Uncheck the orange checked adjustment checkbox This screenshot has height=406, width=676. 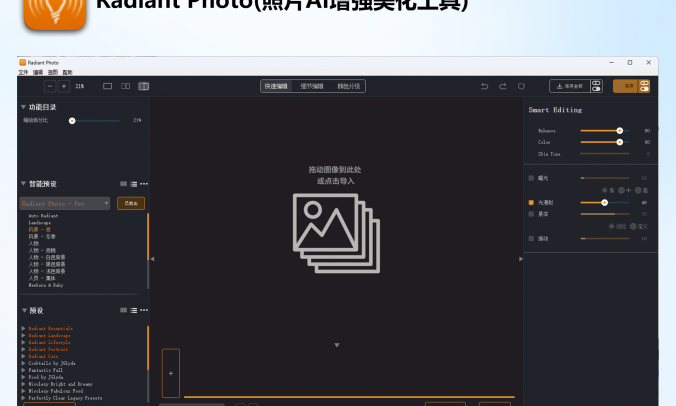click(x=531, y=203)
